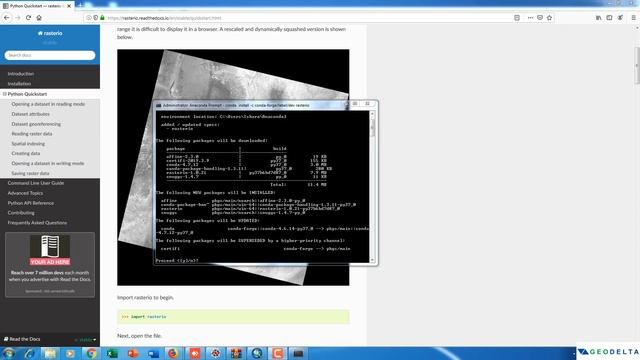
Task: Open the Installation docs section
Action: 19,84
